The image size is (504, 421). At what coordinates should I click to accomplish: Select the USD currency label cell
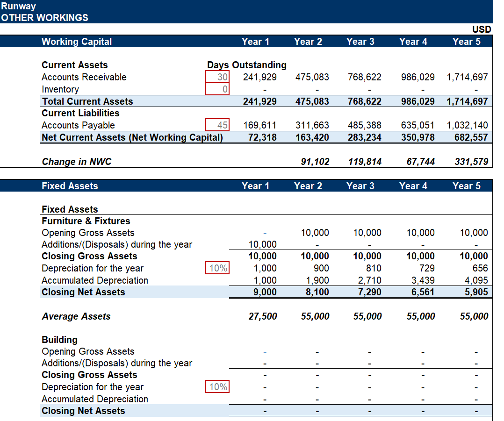tap(482, 29)
